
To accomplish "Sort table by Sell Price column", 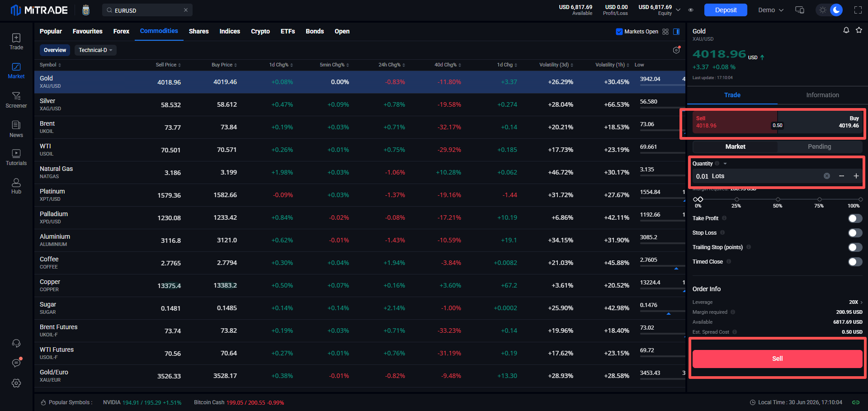I will tap(168, 65).
